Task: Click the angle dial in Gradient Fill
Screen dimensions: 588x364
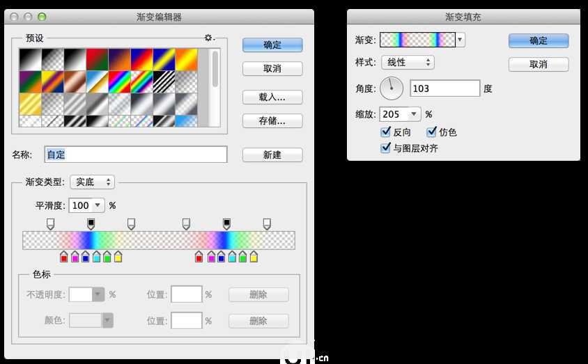Action: 392,88
